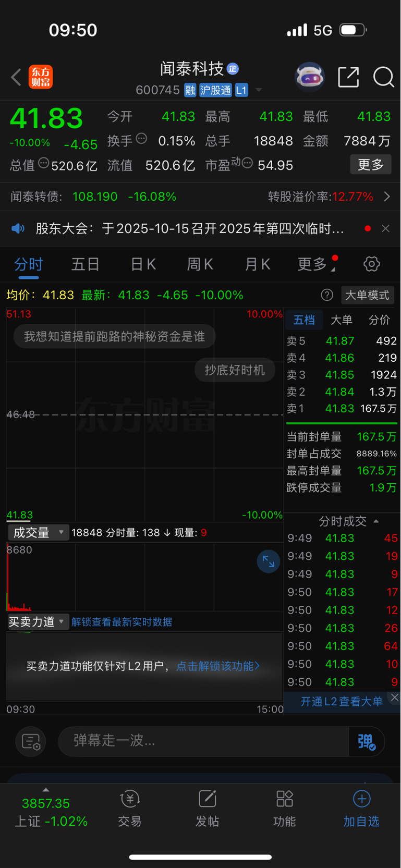401x868 pixels.
Task: Tap the info icon next to 总值
Action: [x=44, y=163]
